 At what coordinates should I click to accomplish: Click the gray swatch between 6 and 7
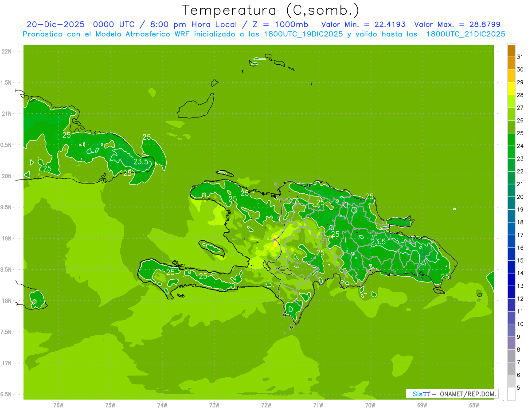pos(511,369)
